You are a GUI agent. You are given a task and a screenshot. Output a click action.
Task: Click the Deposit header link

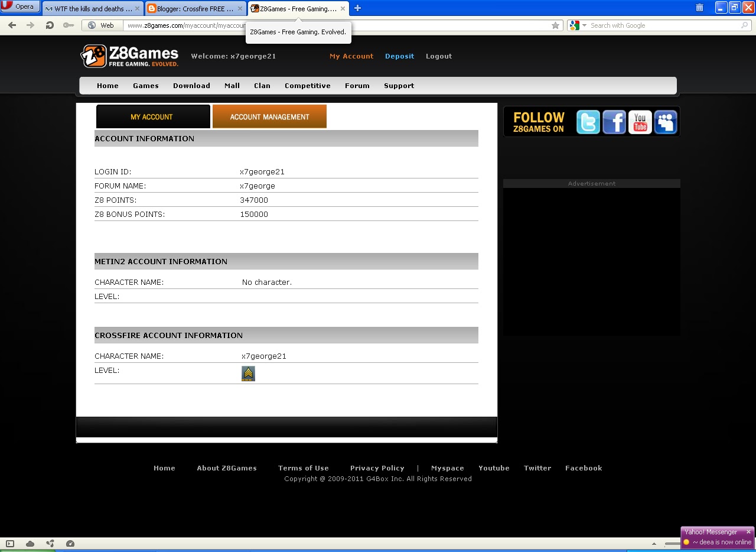click(400, 56)
